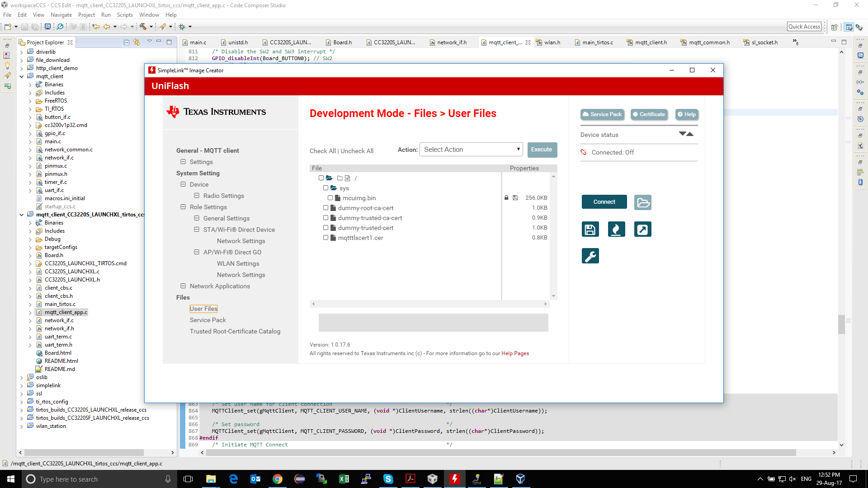Click the export/external link icon in UniFlash
The image size is (868, 488).
point(642,229)
